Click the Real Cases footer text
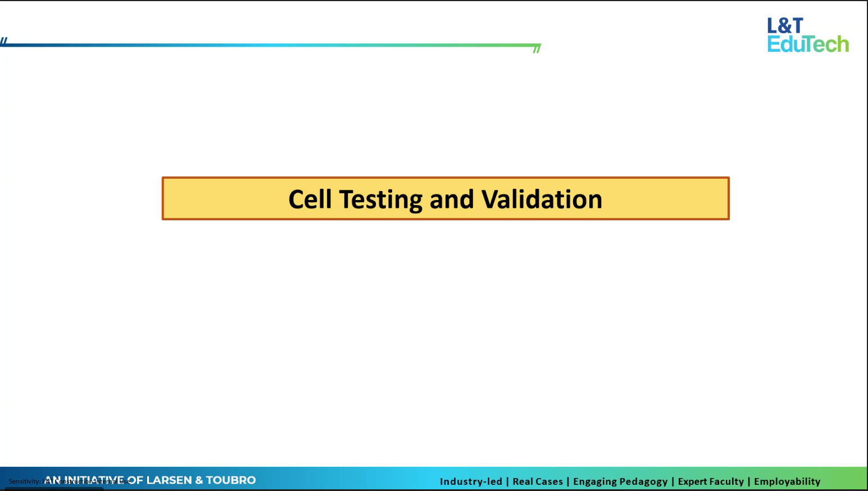The width and height of the screenshot is (868, 491). 537,481
